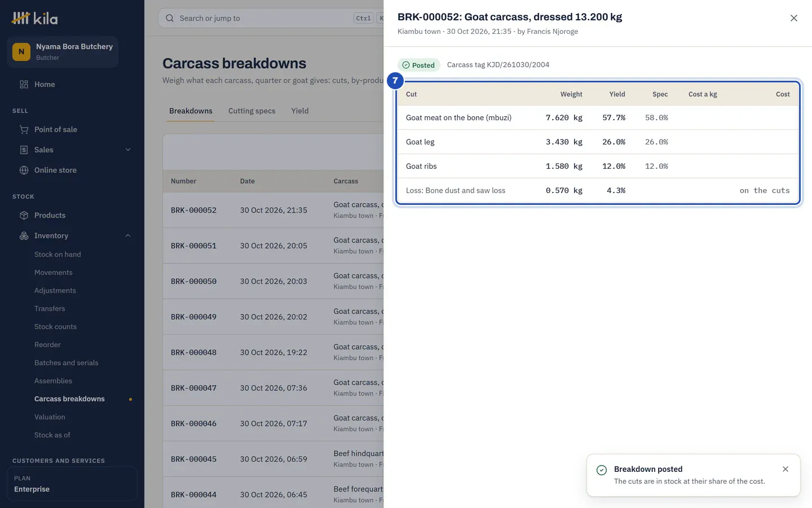
Task: Close the BRK-000052 detail panel
Action: point(794,18)
